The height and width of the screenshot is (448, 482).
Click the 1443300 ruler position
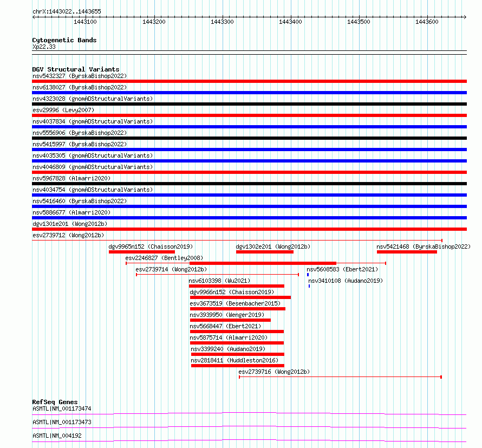pyautogui.click(x=222, y=22)
